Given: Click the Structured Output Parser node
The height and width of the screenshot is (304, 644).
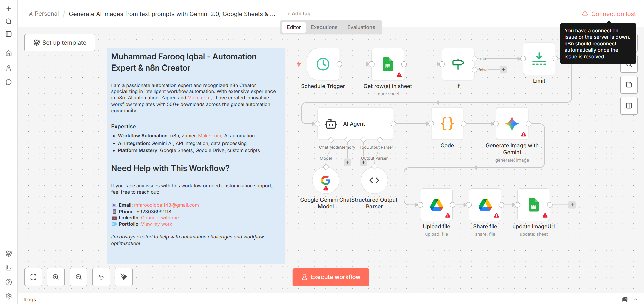Looking at the screenshot, I should tap(374, 181).
